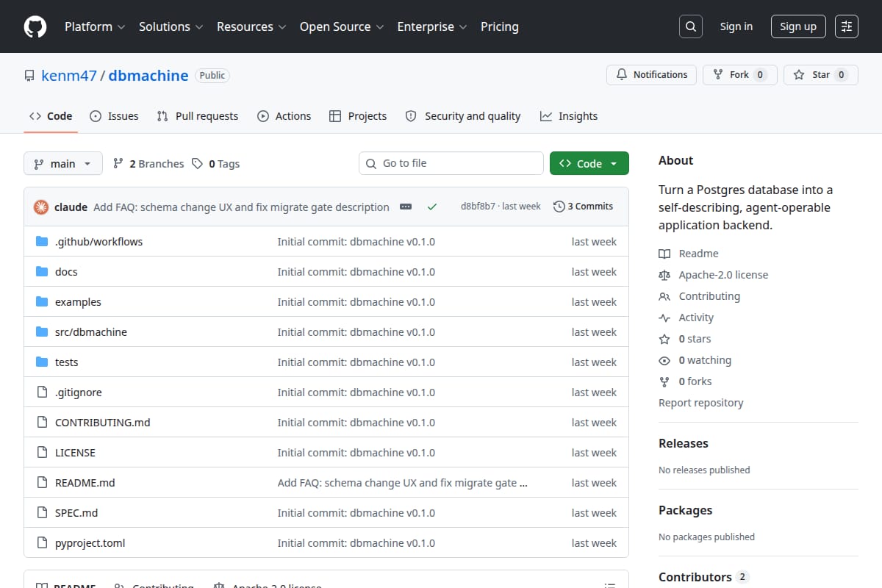Open the dbmachine repository link
This screenshot has height=588, width=882.
tap(148, 76)
